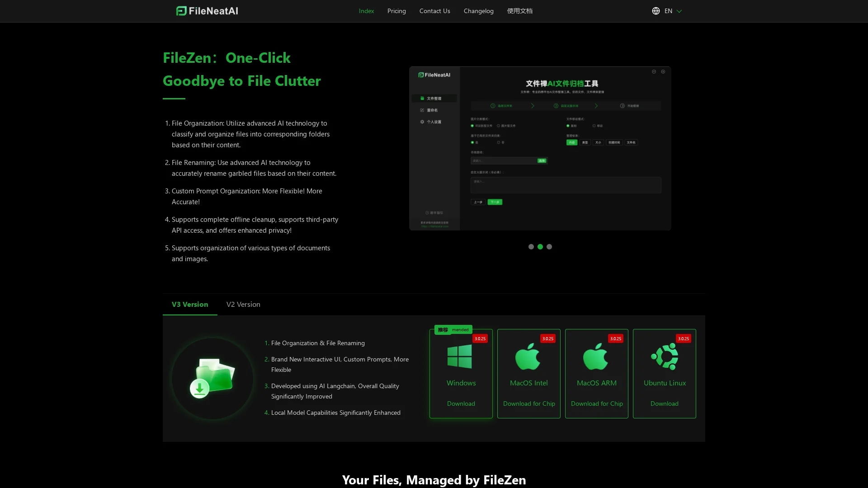Click the globe language icon
Image resolution: width=868 pixels, height=488 pixels.
(x=656, y=11)
